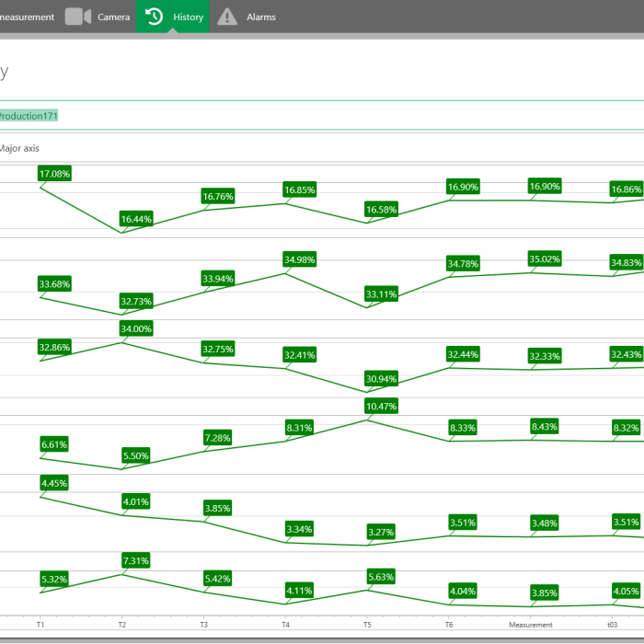Select the 35.02% data label

click(x=545, y=259)
